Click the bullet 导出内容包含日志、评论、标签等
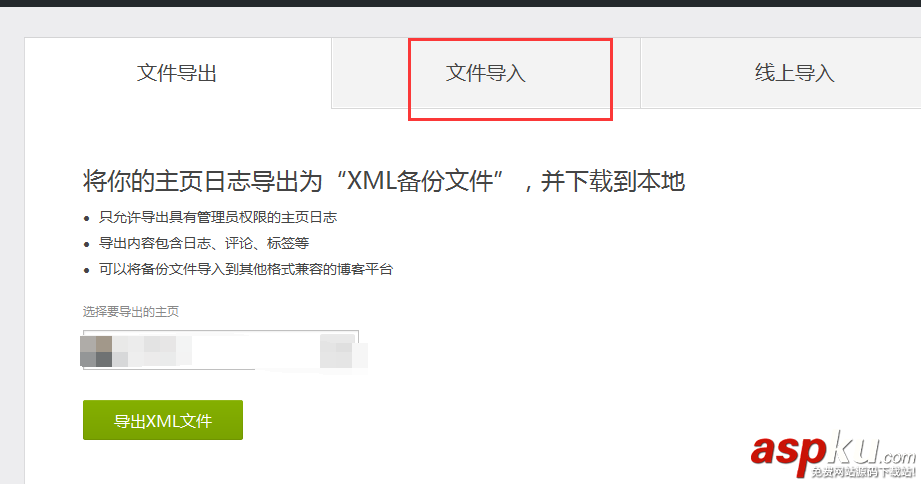 click(204, 243)
